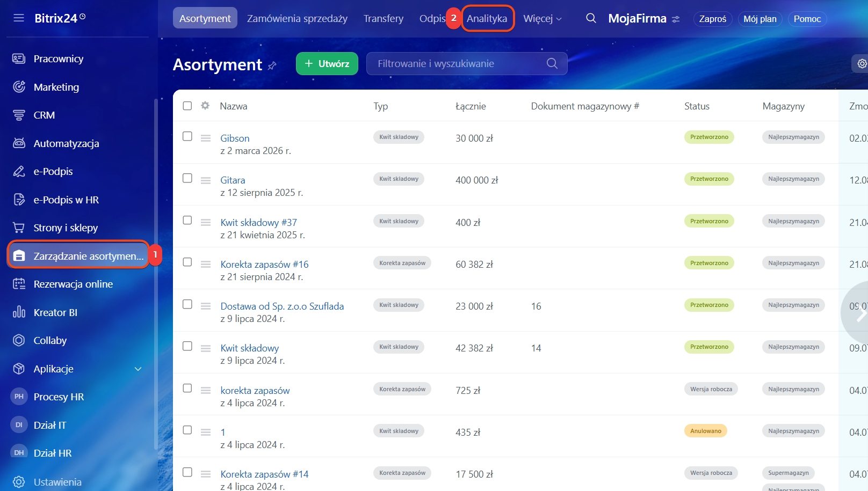The height and width of the screenshot is (491, 868).
Task: Click the search magnifier icon in top bar
Action: point(591,18)
